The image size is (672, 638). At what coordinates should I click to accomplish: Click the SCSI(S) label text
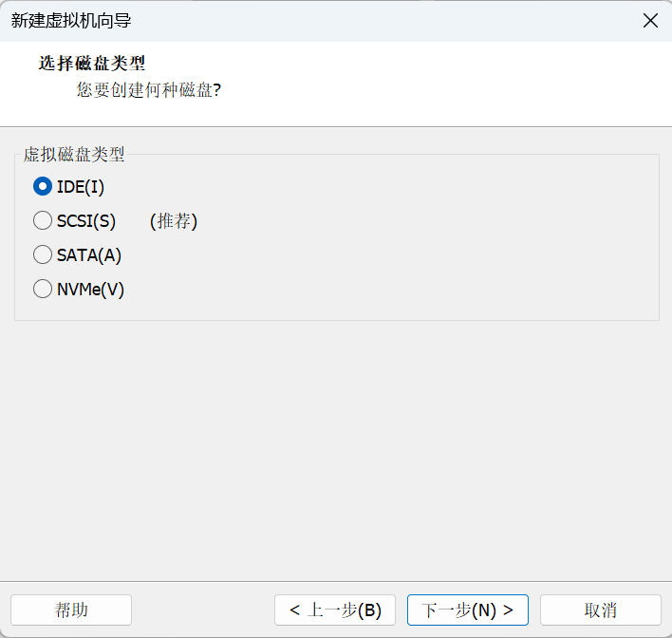click(86, 221)
